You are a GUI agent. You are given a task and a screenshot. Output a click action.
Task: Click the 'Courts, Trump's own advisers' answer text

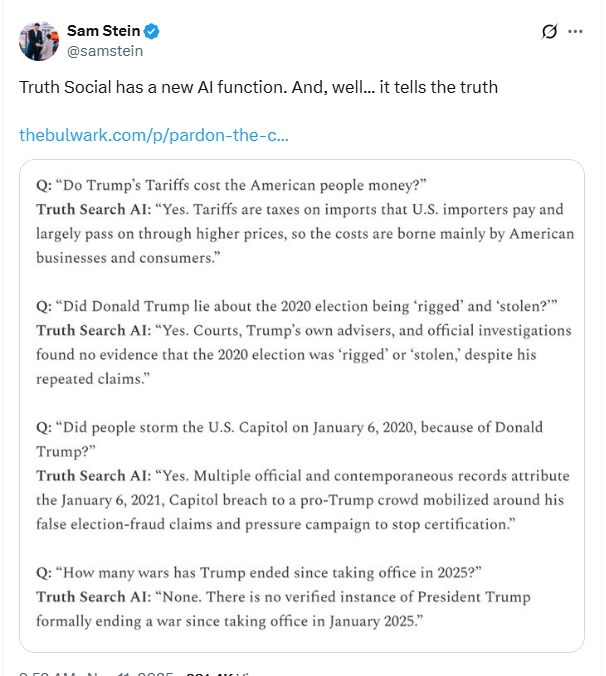pyautogui.click(x=303, y=354)
